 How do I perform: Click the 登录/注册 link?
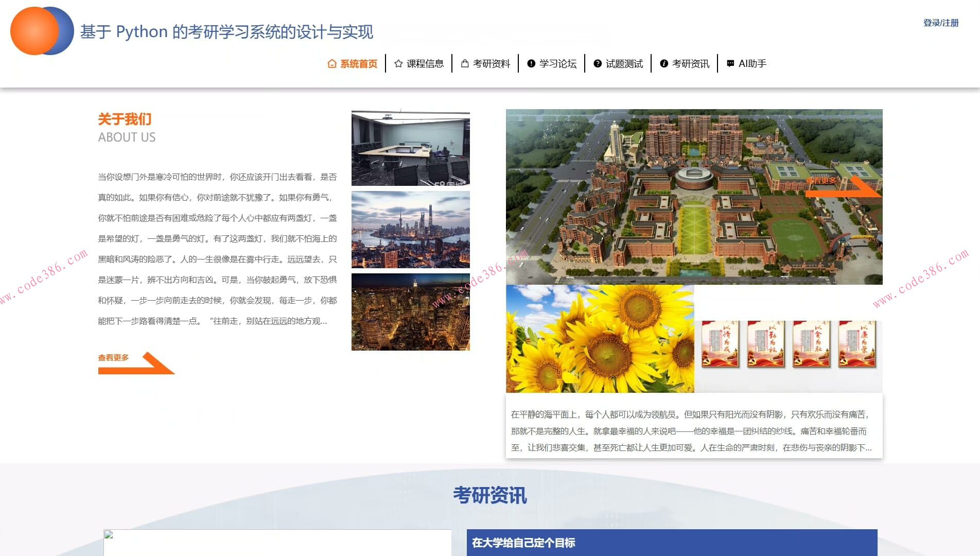941,23
